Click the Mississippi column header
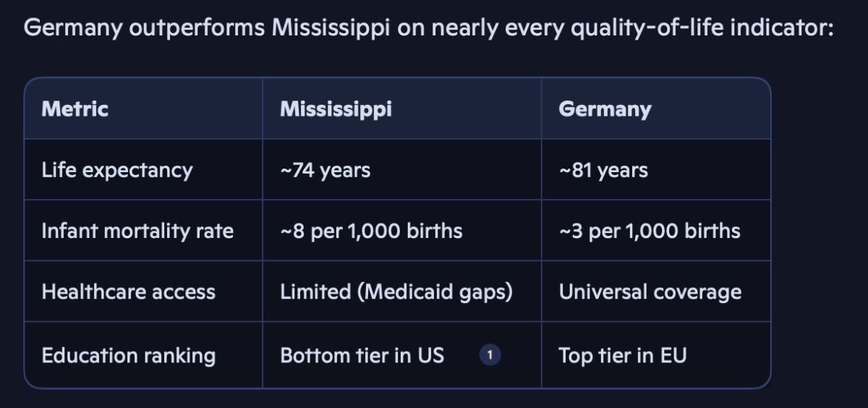This screenshot has height=408, width=868. [x=336, y=109]
